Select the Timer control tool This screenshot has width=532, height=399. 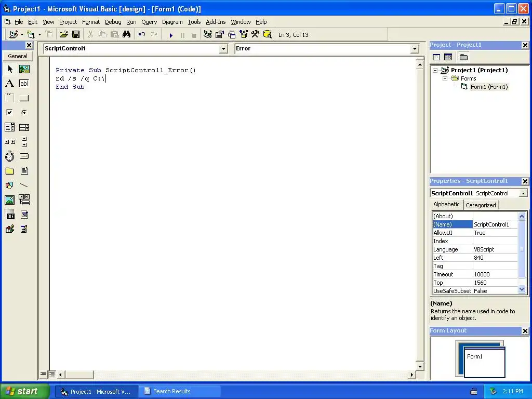click(10, 156)
